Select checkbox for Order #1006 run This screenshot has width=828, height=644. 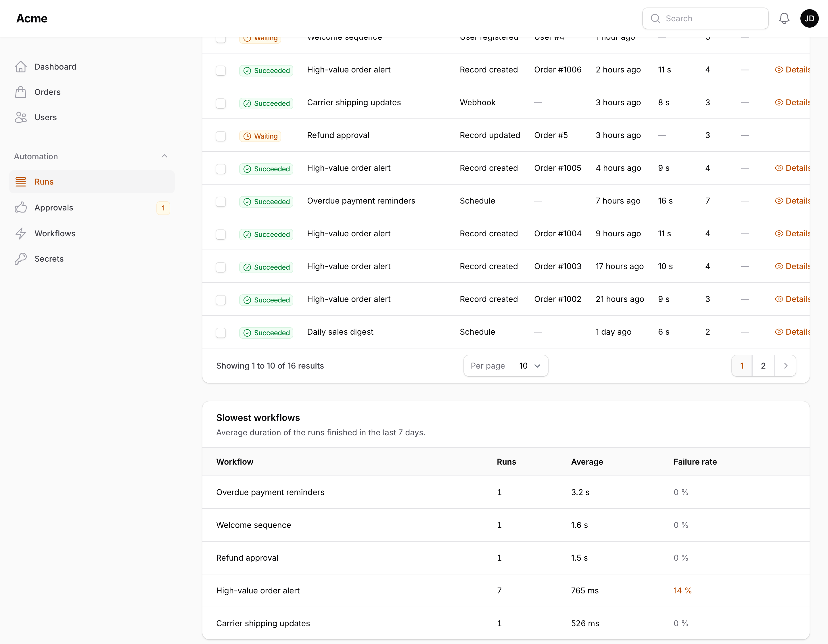pos(221,70)
